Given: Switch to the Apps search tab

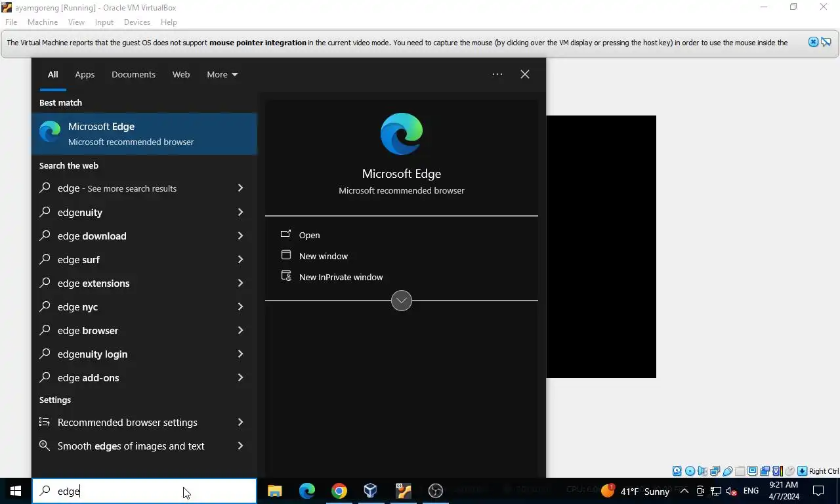Looking at the screenshot, I should click(x=85, y=74).
